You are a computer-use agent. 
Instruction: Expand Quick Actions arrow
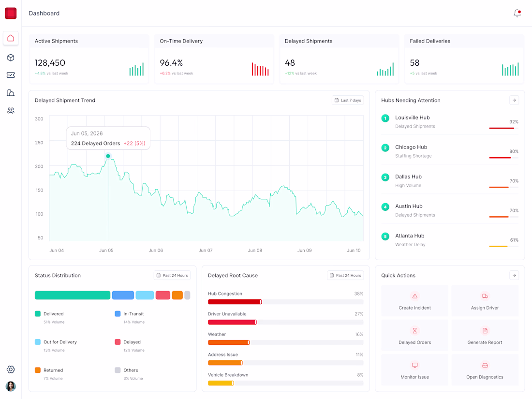pos(514,275)
